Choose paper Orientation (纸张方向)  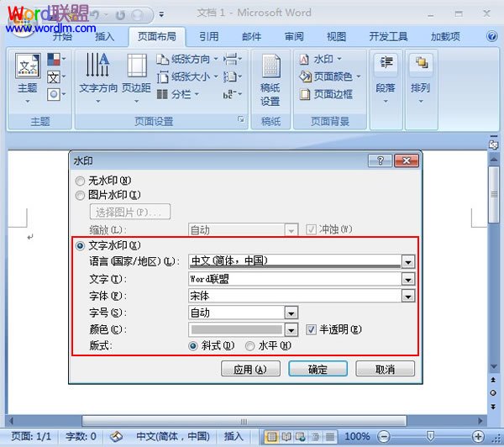pos(187,59)
